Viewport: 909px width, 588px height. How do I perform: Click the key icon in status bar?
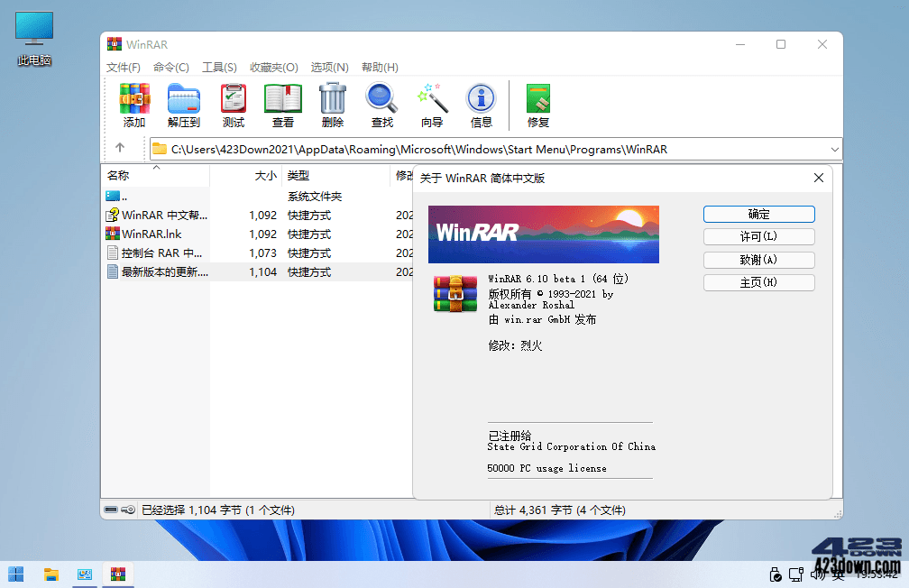(x=128, y=510)
